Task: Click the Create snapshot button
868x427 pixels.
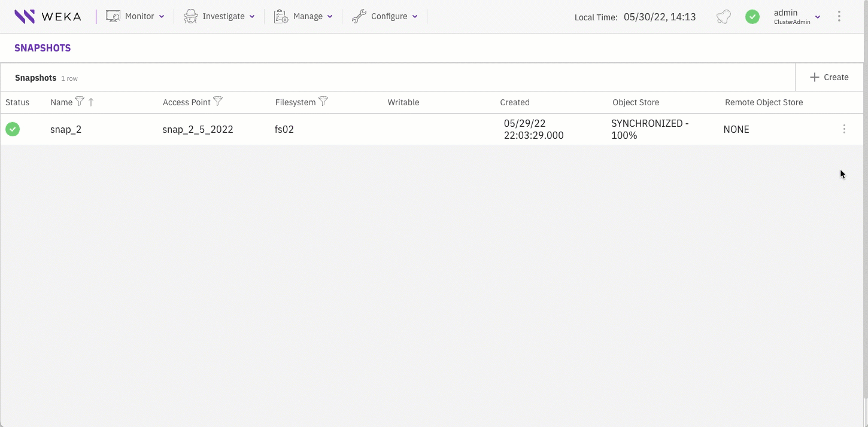Action: 828,77
